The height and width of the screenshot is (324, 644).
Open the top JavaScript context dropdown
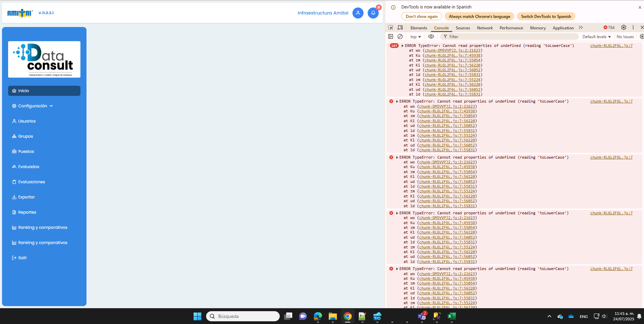pyautogui.click(x=416, y=37)
